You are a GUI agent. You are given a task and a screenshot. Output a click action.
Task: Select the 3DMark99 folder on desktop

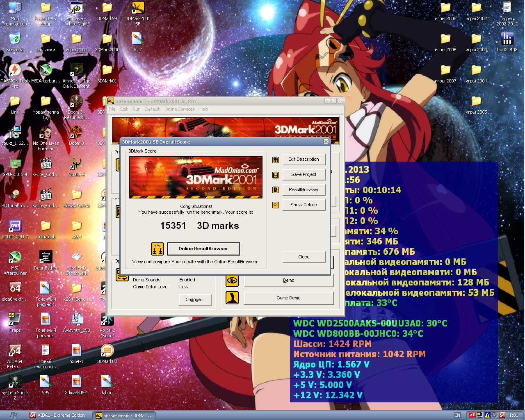(x=107, y=11)
